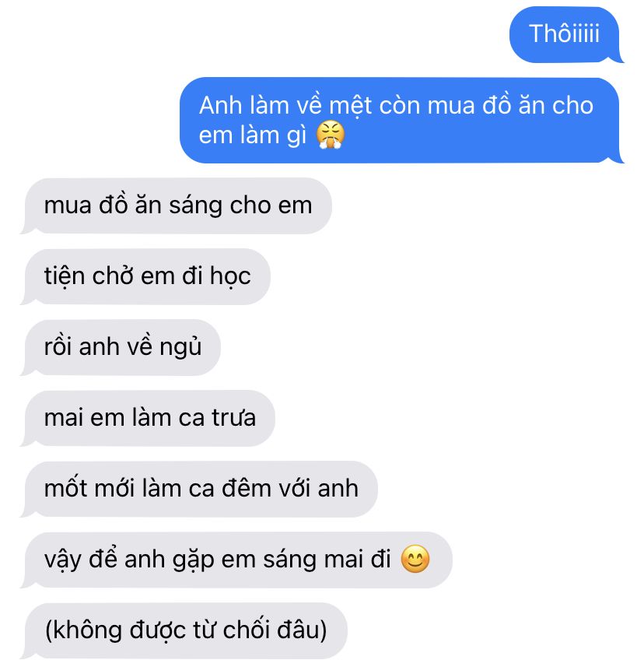The width and height of the screenshot is (644, 667).
Task: Tap 'vậy để anh gặp em sáng mai đi' bubble
Action: (x=236, y=560)
